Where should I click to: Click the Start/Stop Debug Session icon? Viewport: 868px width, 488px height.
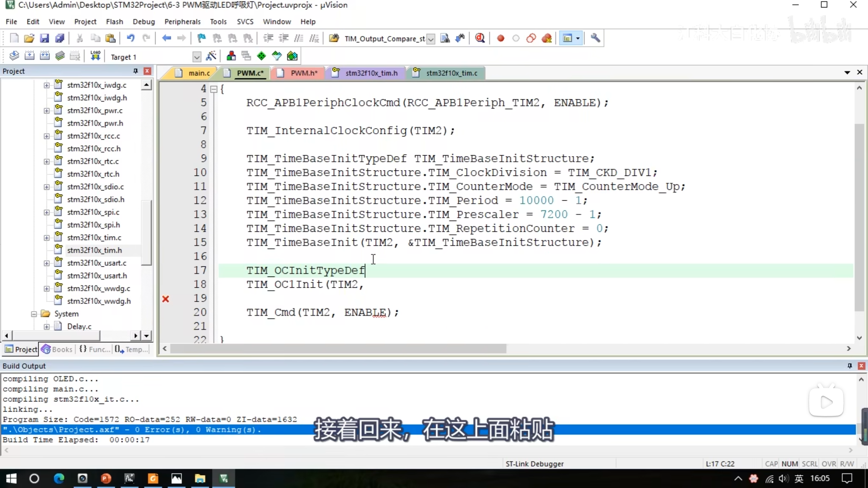pos(480,38)
